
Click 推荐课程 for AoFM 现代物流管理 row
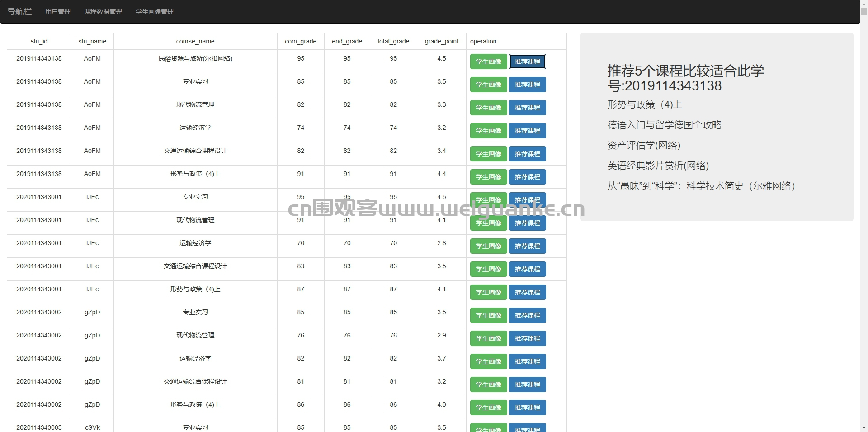point(528,108)
